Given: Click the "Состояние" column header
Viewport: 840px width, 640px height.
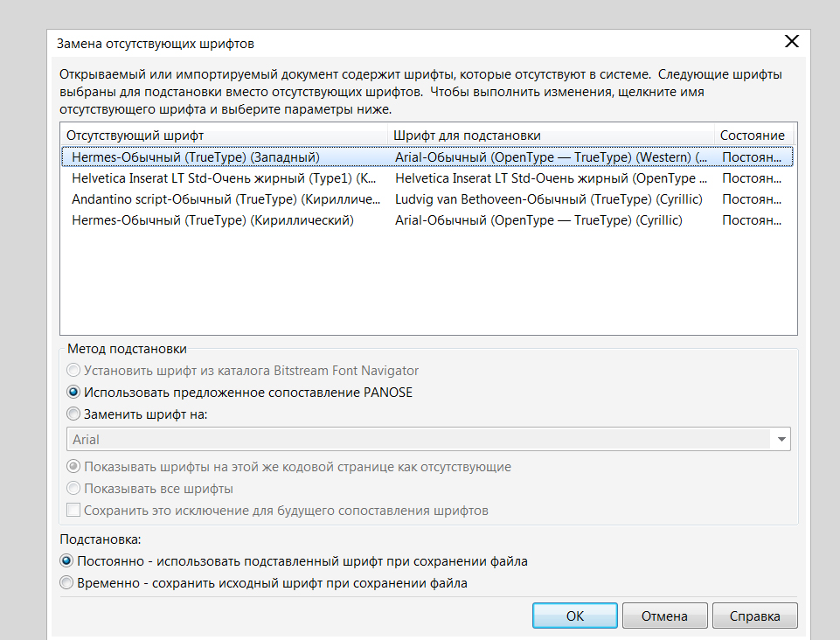Looking at the screenshot, I should pos(753,135).
